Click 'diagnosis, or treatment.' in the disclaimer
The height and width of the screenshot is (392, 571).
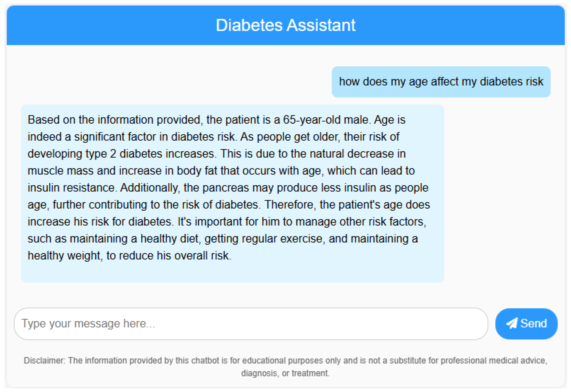[x=285, y=373]
